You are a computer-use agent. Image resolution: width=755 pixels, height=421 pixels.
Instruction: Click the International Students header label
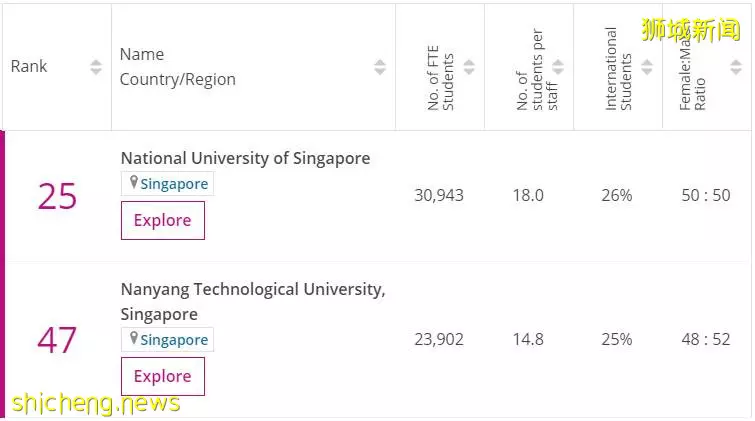(618, 68)
